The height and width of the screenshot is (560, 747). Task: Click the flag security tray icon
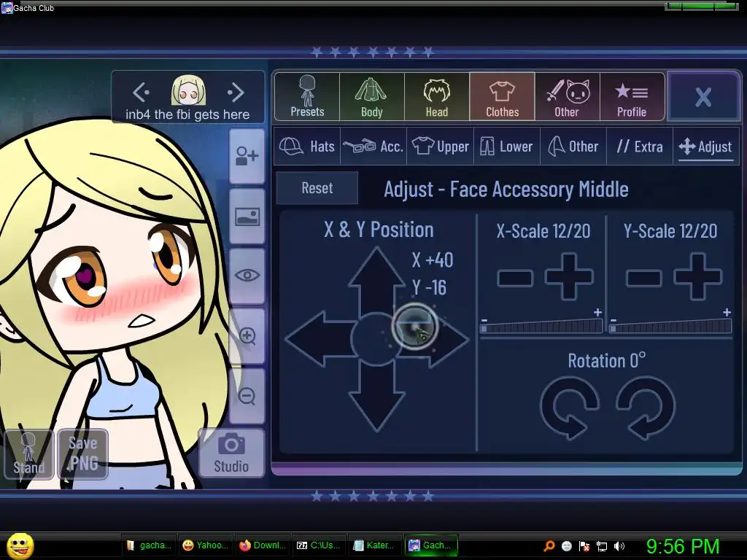coord(584,546)
